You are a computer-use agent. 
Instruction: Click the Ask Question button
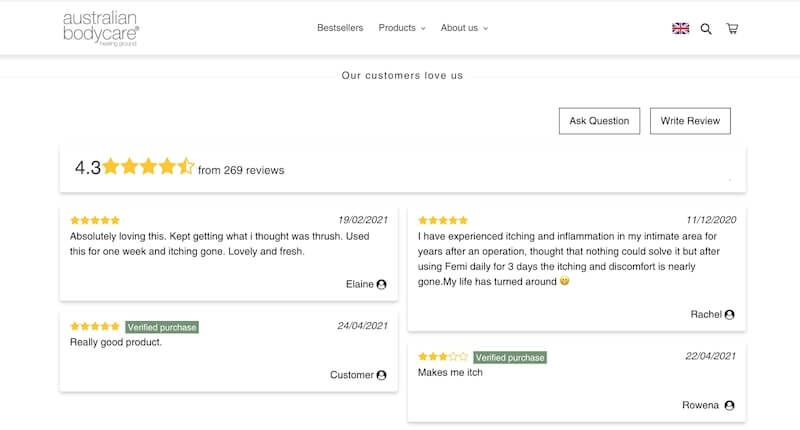point(599,121)
